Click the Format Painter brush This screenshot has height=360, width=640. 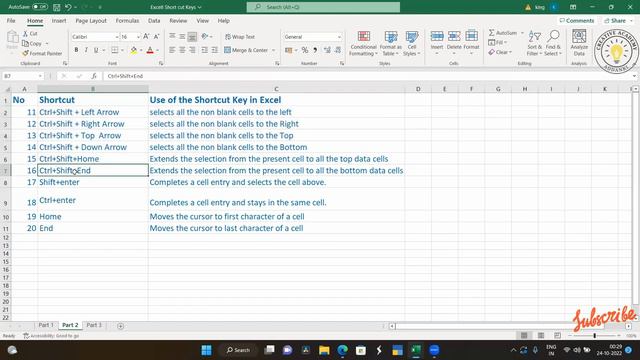pos(25,53)
